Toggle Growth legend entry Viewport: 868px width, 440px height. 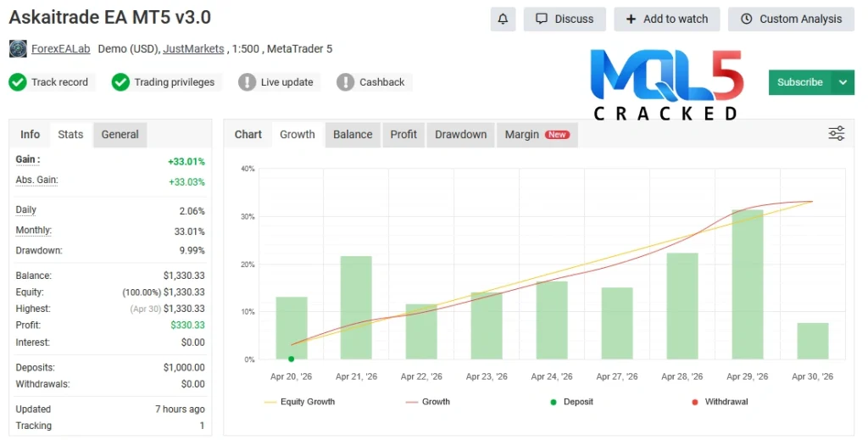[x=428, y=402]
